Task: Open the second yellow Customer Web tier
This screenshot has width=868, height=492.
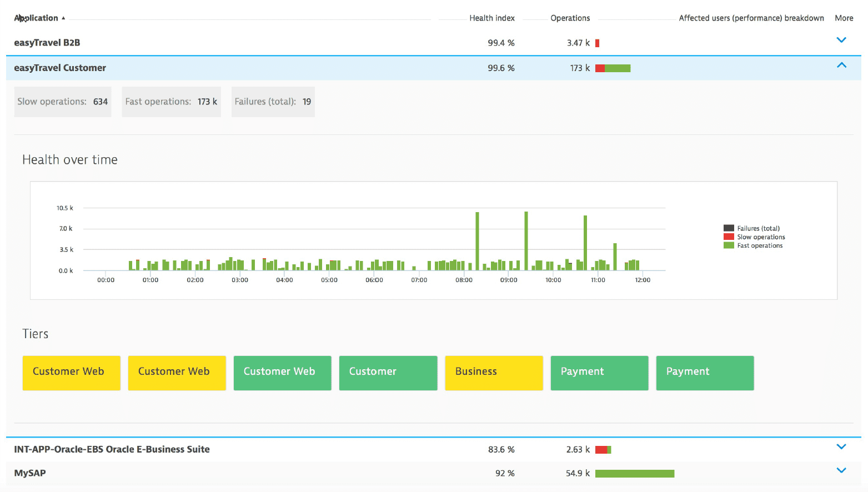Action: point(177,373)
